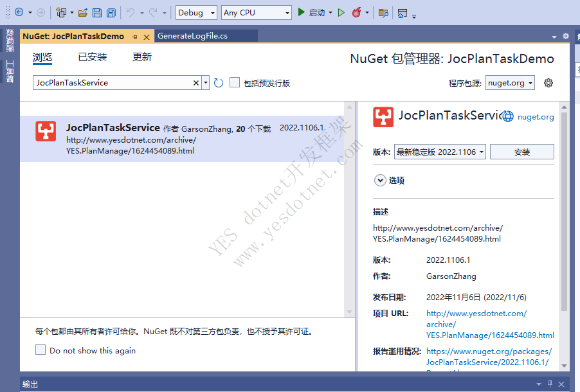Click the hot reload flame icon
580x392 pixels.
[357, 13]
